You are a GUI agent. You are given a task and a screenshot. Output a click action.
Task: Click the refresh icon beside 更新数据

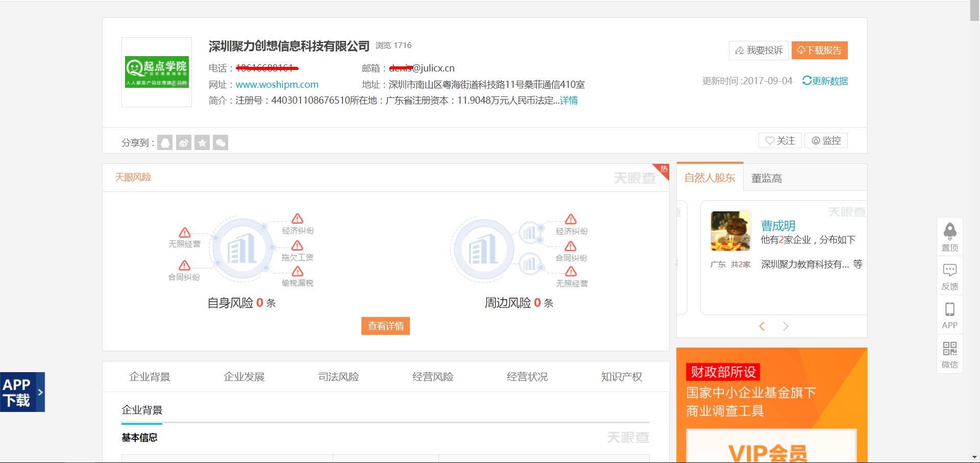[806, 80]
